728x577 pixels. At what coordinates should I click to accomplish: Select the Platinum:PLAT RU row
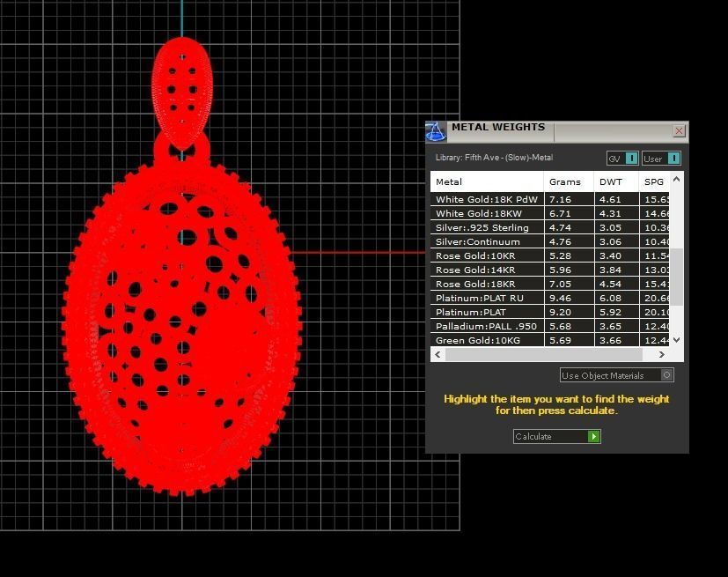click(549, 298)
